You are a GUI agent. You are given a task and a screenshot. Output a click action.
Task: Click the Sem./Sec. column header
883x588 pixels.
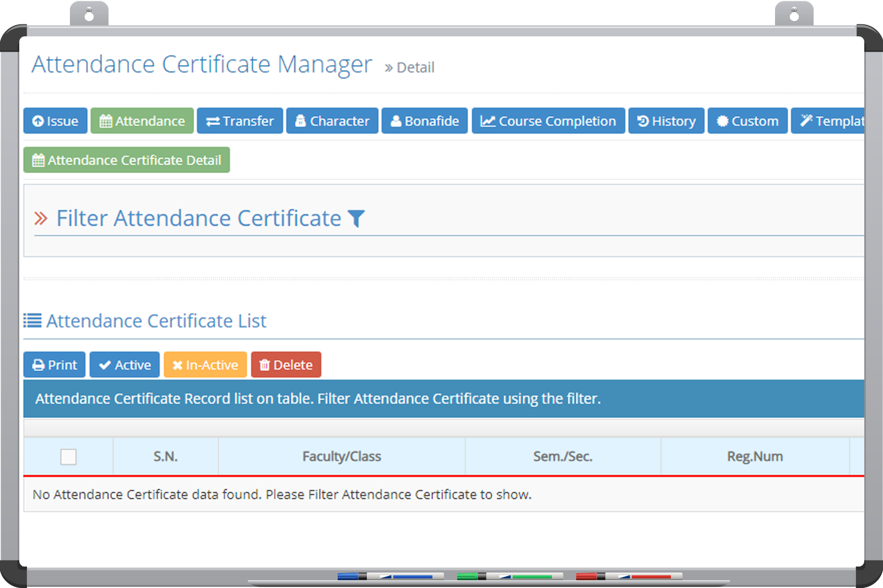(563, 456)
